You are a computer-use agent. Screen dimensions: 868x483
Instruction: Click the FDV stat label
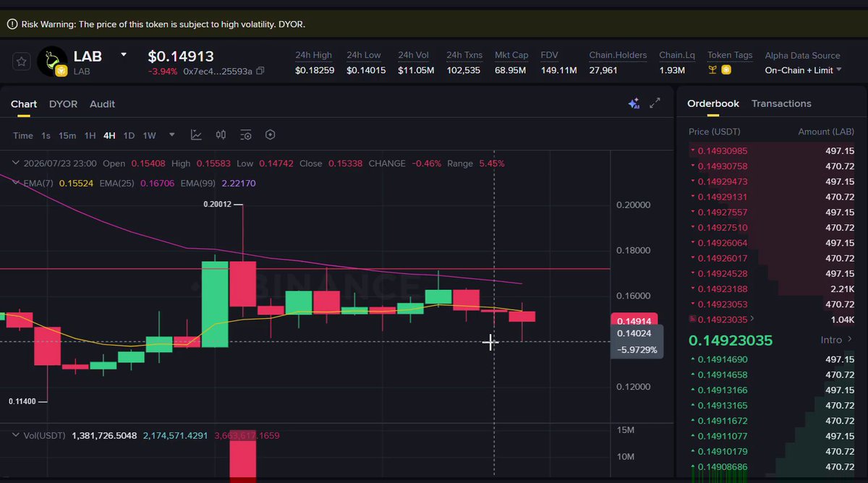[549, 55]
